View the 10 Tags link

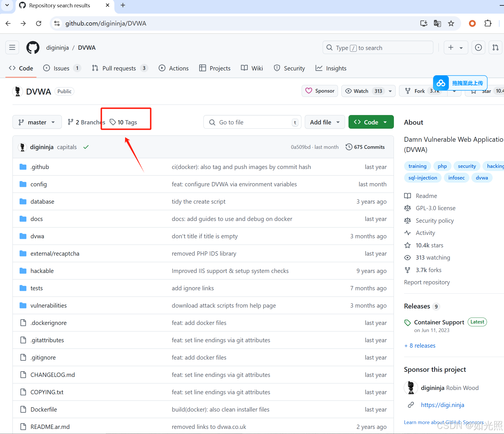(123, 122)
